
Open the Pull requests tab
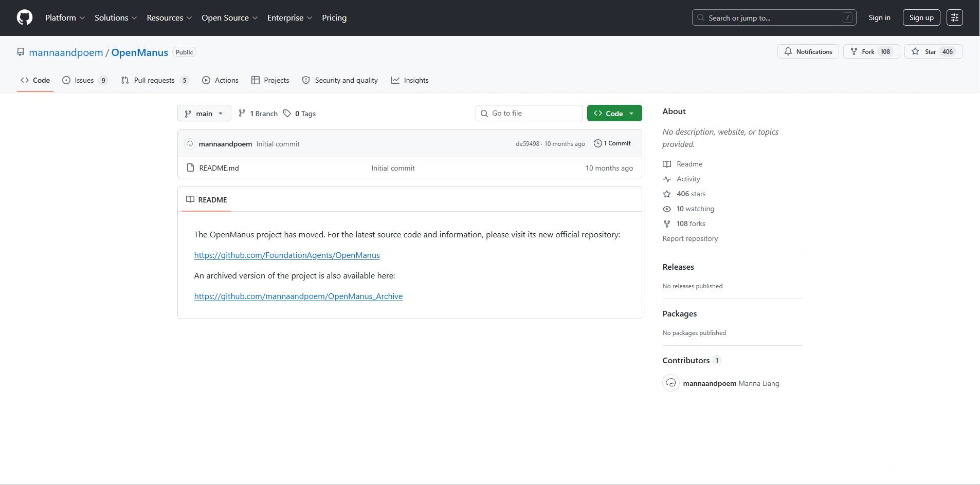click(154, 80)
